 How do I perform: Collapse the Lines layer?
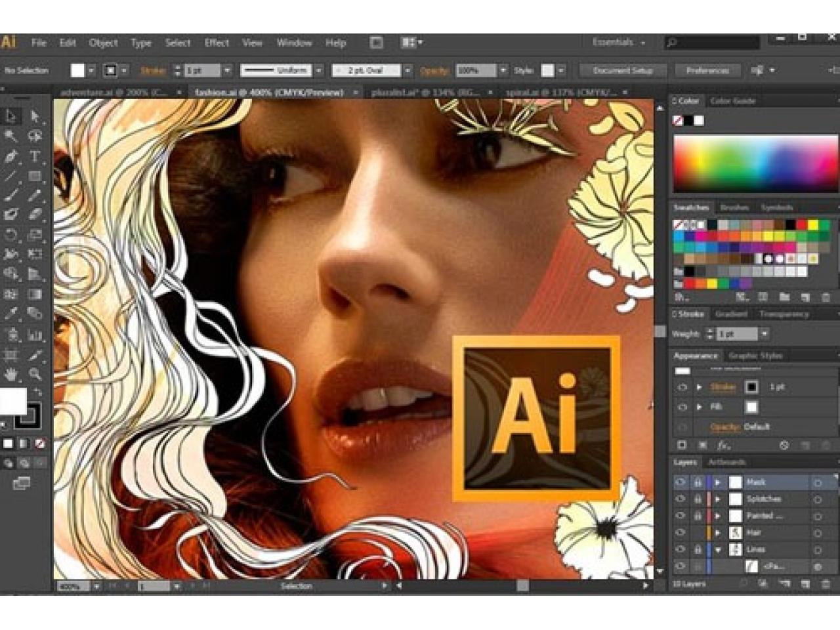(x=718, y=549)
